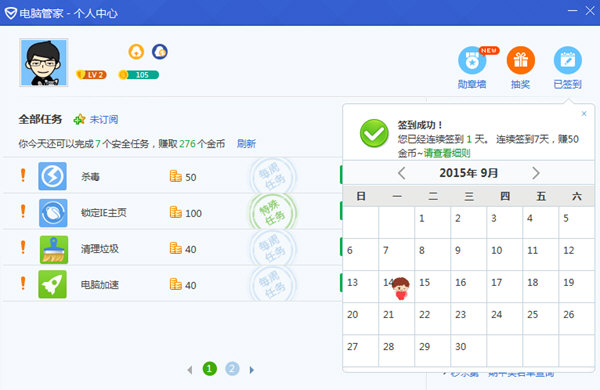Screen dimensions: 600x390
Task: Select September 13 on the calendar
Action: (x=360, y=287)
